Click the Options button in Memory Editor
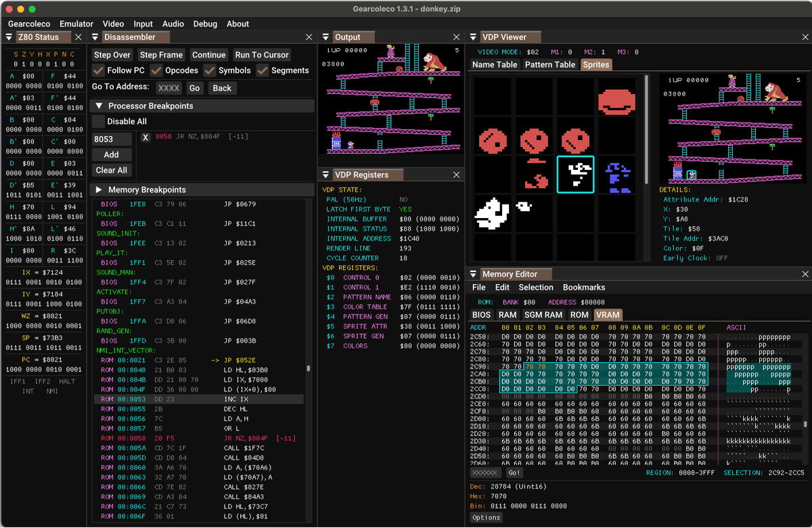 click(x=487, y=517)
